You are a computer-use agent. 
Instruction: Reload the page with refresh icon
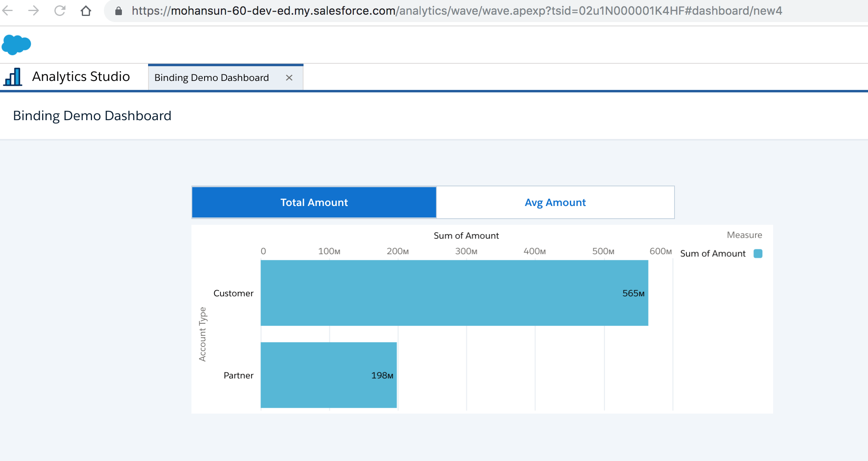pyautogui.click(x=60, y=11)
